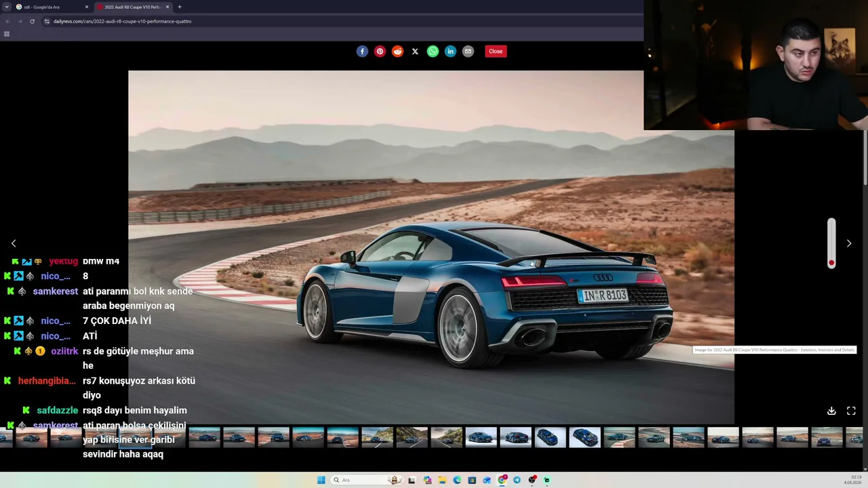The image size is (868, 488).
Task: Share the page via WhatsApp
Action: pyautogui.click(x=433, y=52)
